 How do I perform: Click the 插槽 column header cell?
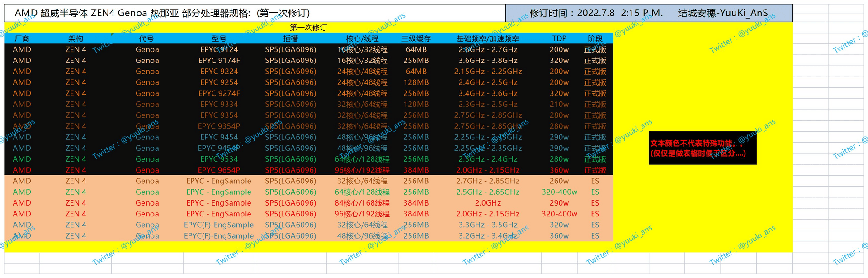coord(290,38)
